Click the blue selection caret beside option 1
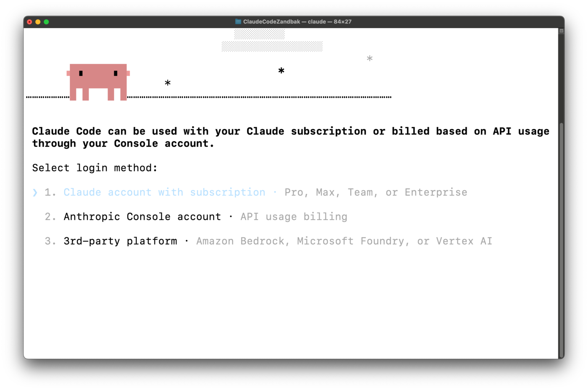 click(x=35, y=192)
